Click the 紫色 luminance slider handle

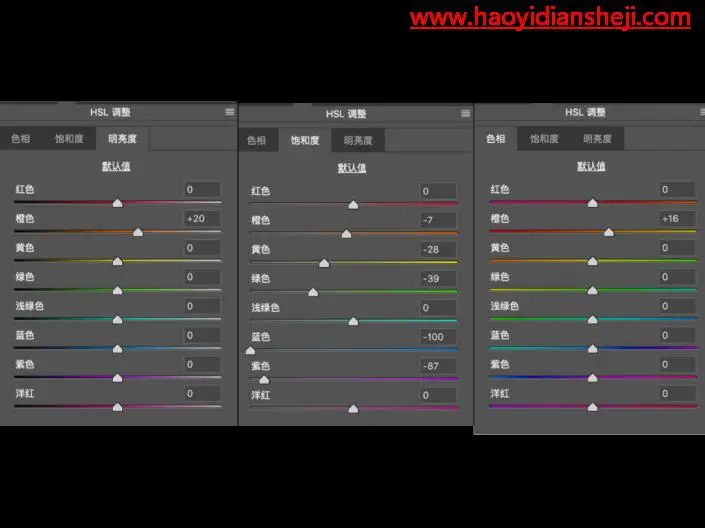[117, 378]
